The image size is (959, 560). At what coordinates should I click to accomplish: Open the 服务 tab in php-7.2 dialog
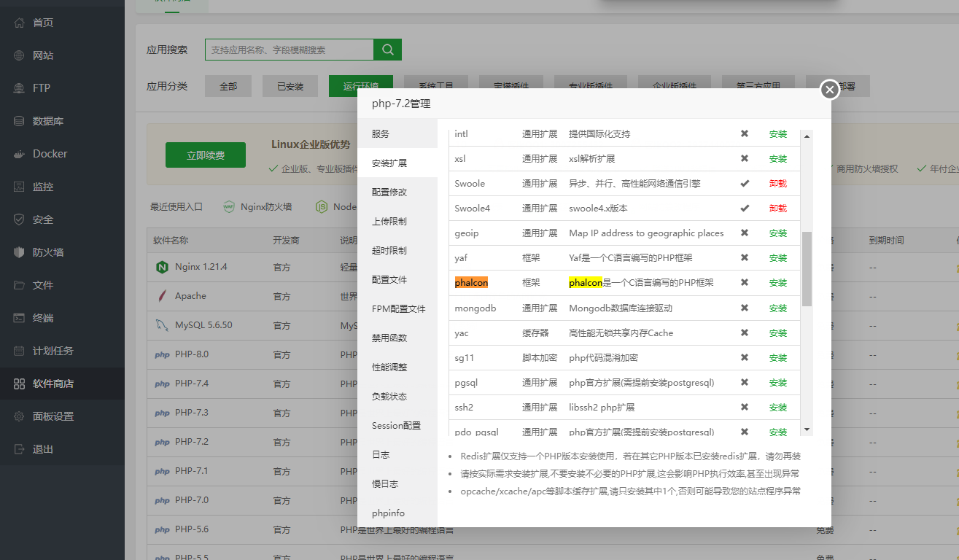[397, 133]
